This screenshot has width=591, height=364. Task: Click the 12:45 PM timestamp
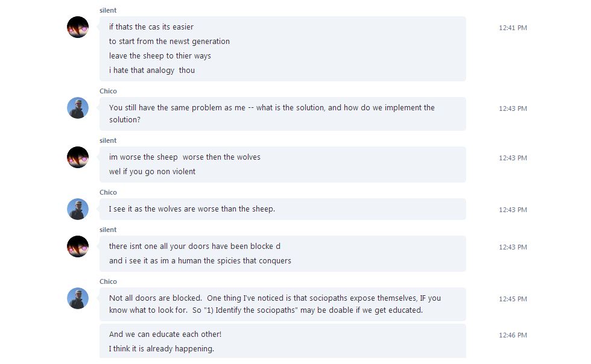pyautogui.click(x=513, y=299)
